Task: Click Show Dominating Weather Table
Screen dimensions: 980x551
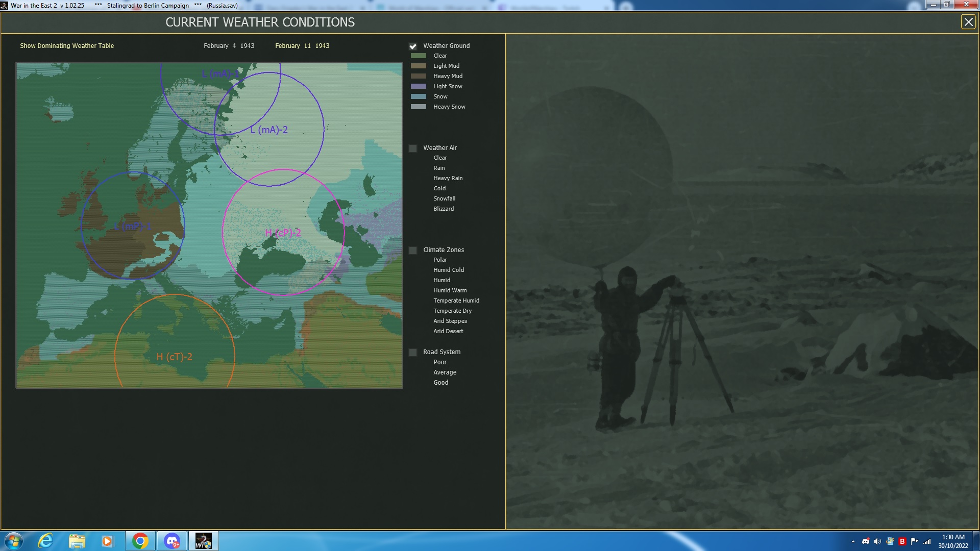Action: (67, 46)
